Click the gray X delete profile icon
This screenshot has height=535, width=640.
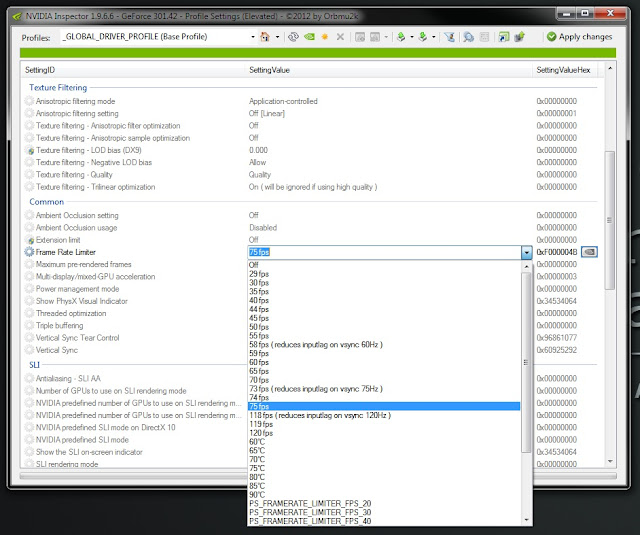[x=340, y=37]
